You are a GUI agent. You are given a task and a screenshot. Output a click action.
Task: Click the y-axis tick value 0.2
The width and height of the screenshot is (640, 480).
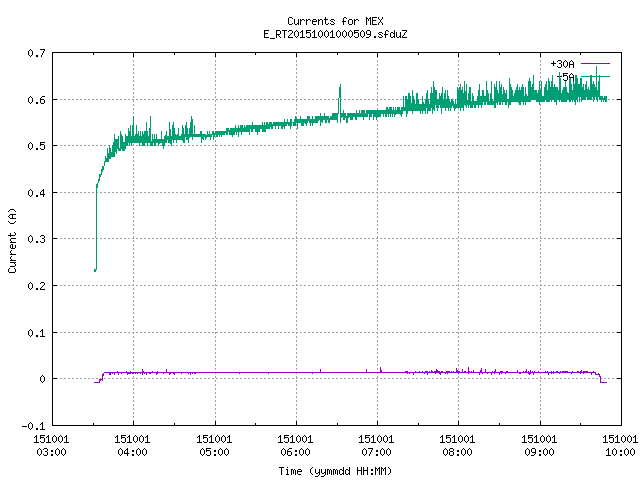tap(36, 286)
